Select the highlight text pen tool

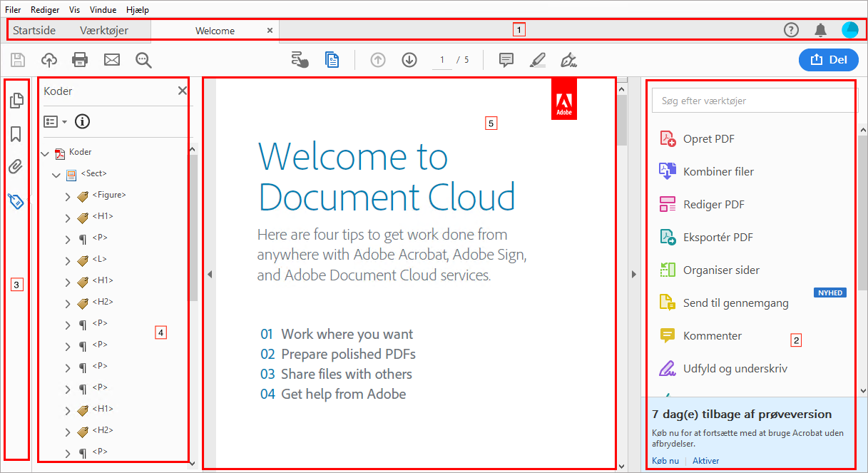click(538, 60)
